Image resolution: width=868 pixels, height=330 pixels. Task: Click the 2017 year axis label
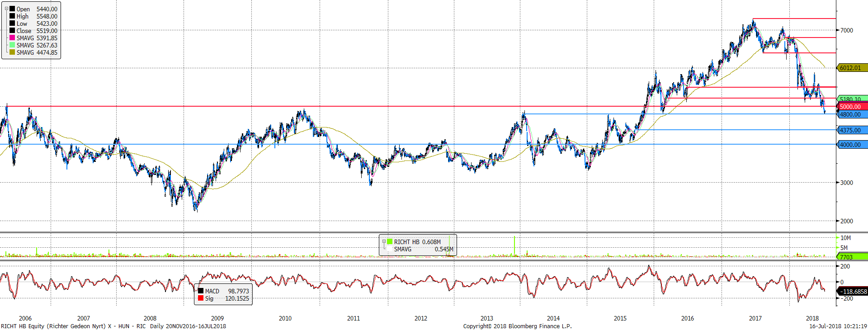755,318
